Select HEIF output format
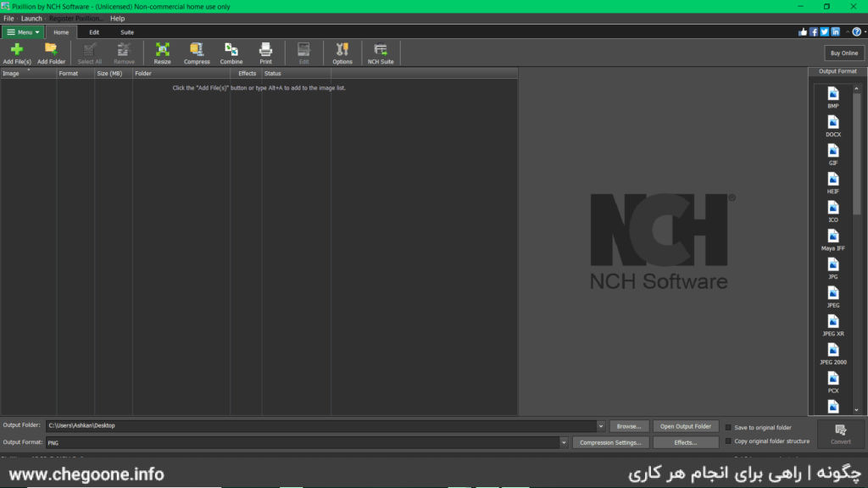 [x=833, y=183]
